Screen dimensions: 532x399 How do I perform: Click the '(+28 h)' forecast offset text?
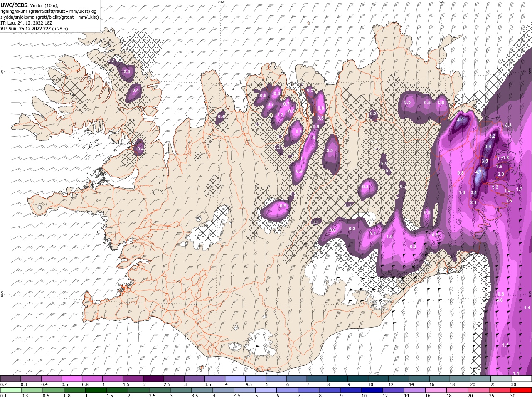[x=60, y=29]
